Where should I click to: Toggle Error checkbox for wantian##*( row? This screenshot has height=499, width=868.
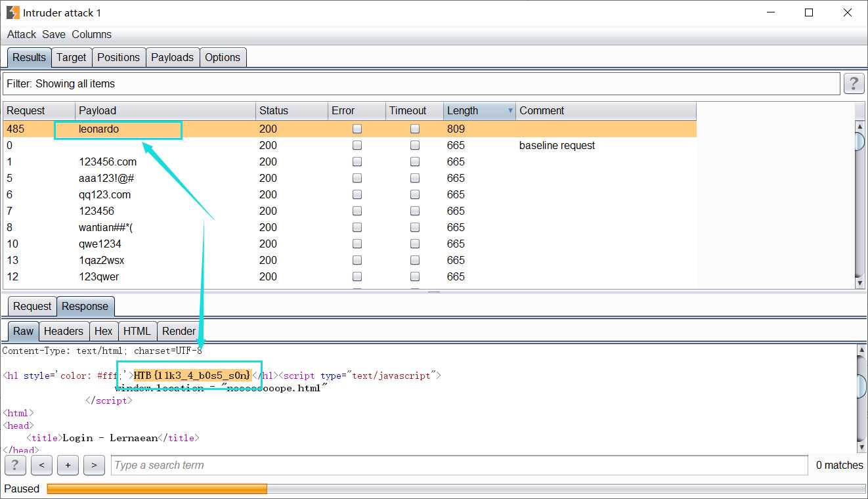(357, 227)
